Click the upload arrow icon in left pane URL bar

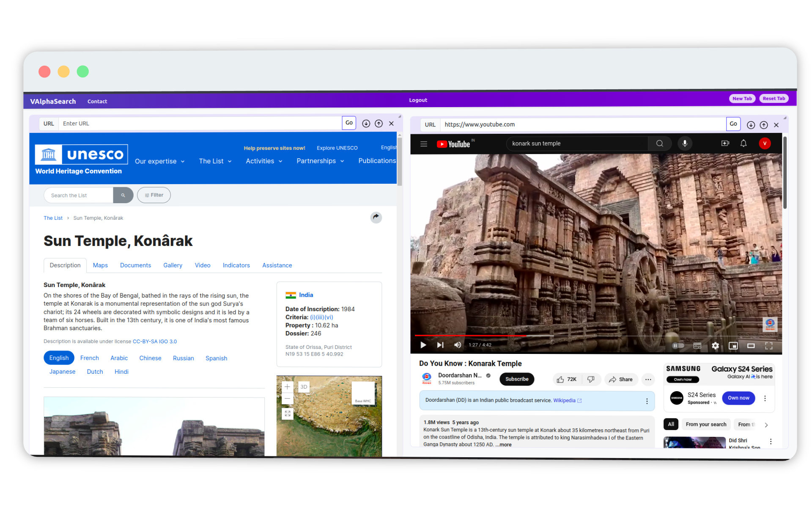pos(379,124)
